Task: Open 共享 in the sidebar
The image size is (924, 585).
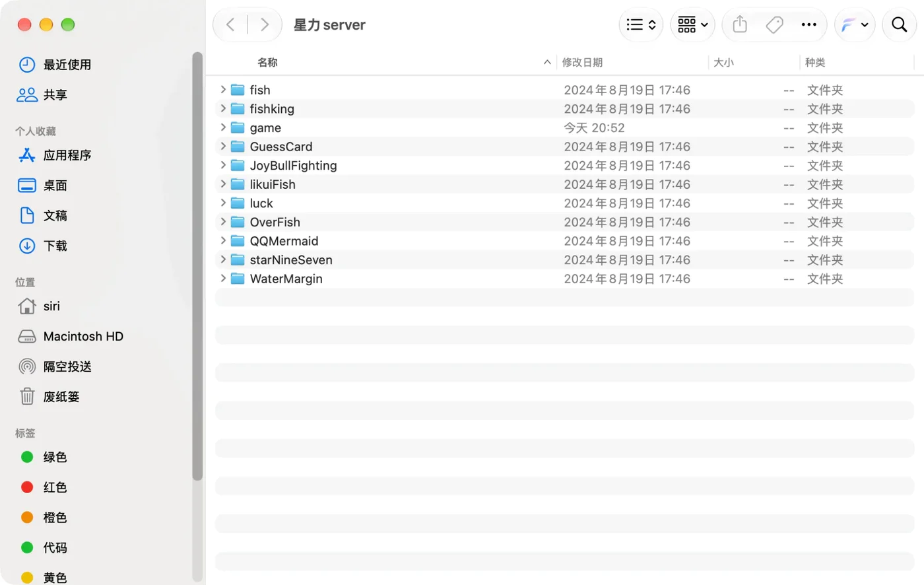Action: pos(42,95)
